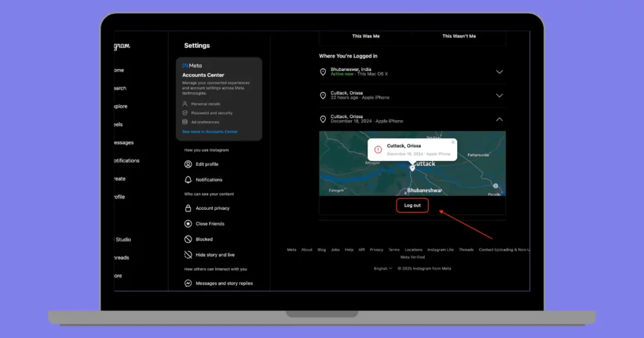Select the Cuttack, Orissa 22 hours ago row

413,95
